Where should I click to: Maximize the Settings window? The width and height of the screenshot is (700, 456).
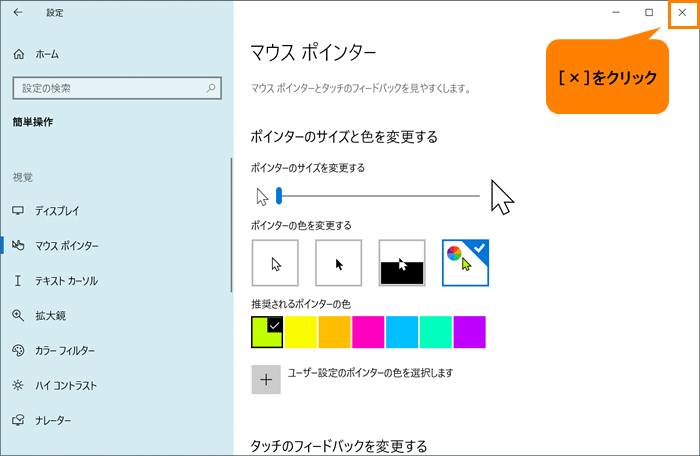649,13
